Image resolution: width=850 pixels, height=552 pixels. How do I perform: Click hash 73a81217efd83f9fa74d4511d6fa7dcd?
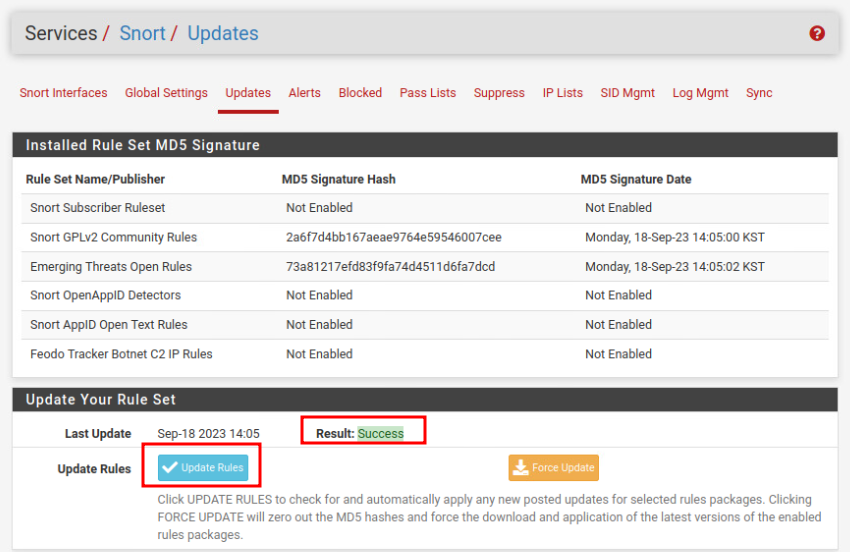pyautogui.click(x=390, y=266)
